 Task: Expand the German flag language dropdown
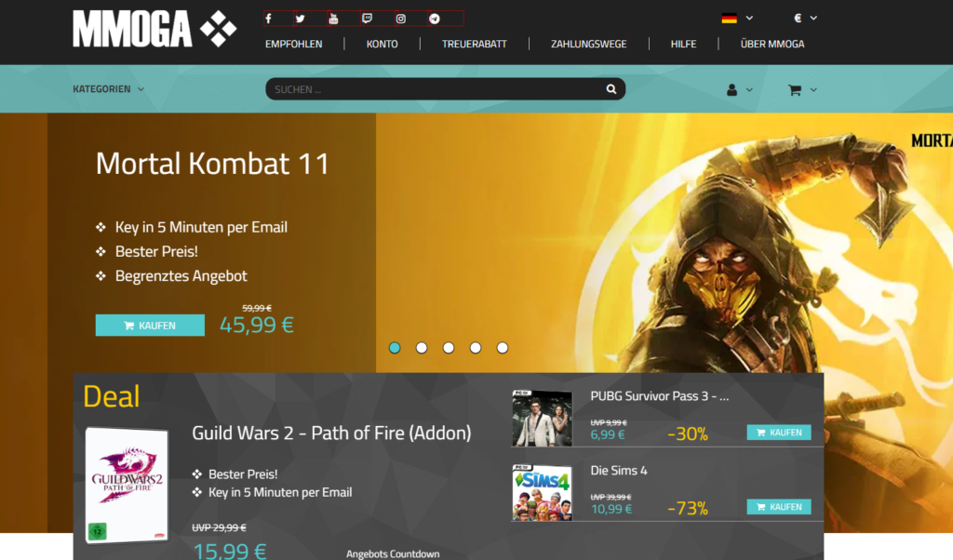pyautogui.click(x=737, y=19)
